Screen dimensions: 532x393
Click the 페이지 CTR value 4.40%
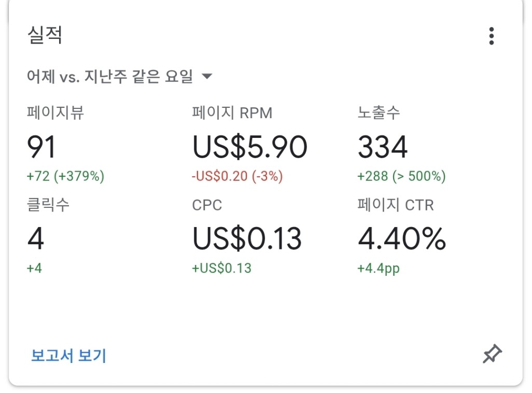pyautogui.click(x=402, y=238)
